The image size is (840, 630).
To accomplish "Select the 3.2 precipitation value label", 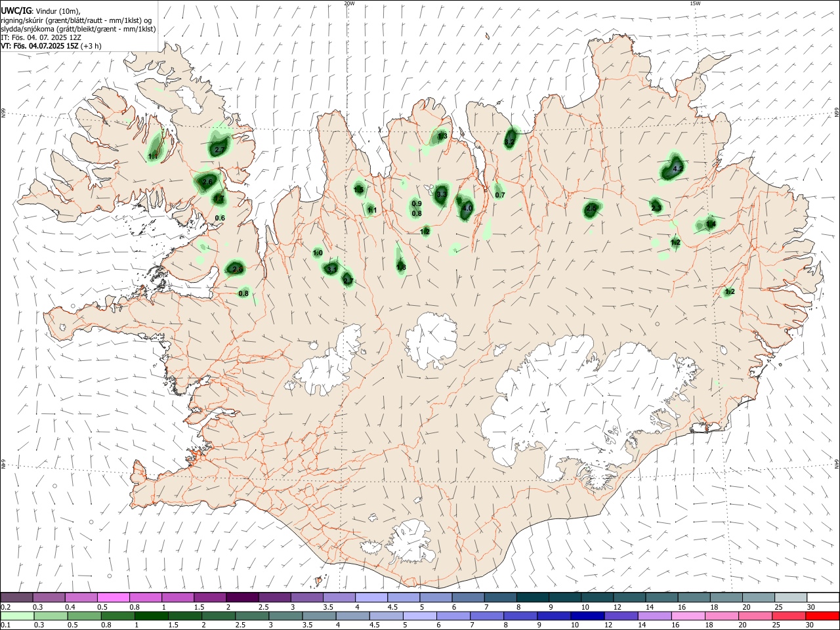I will pos(509,142).
